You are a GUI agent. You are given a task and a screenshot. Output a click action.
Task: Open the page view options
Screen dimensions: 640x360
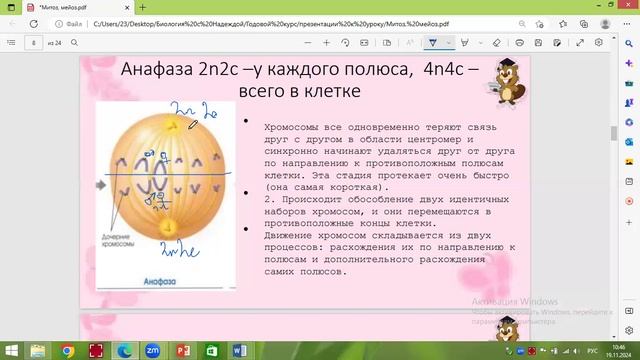387,42
